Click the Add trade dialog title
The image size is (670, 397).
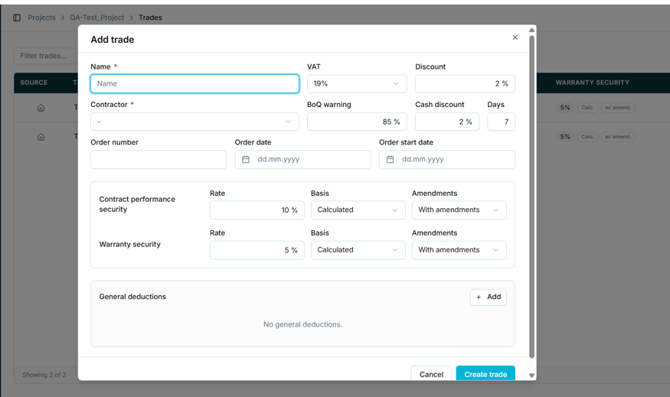(x=112, y=40)
